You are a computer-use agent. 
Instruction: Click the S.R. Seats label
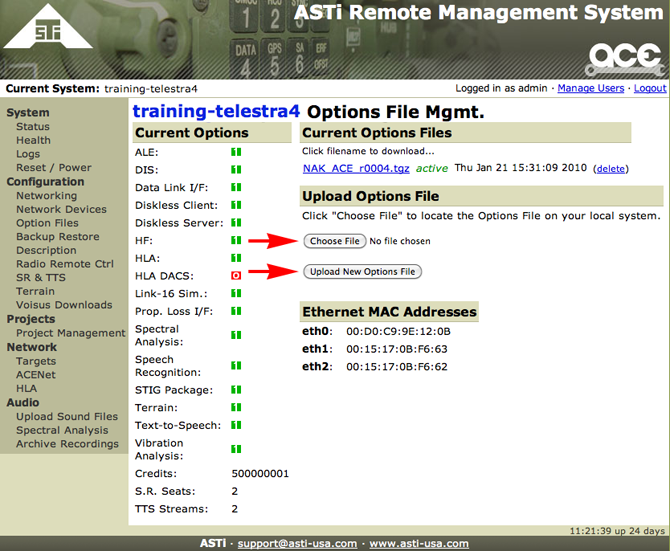165,491
